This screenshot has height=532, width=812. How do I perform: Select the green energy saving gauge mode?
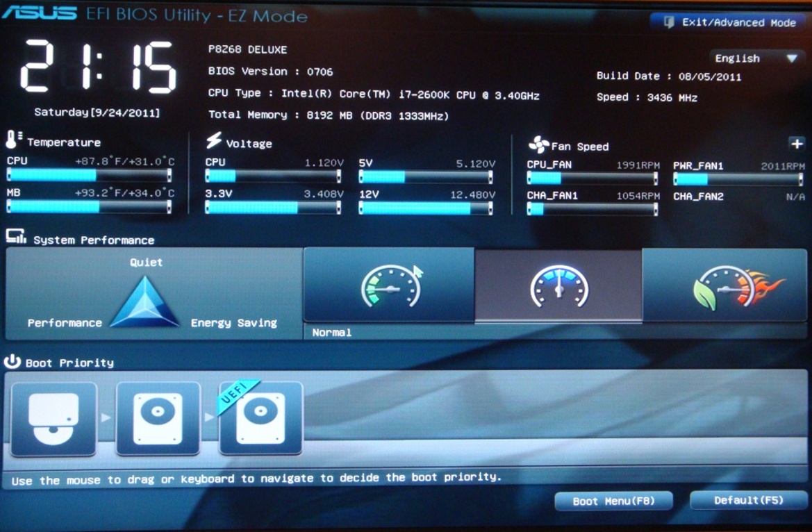point(389,285)
